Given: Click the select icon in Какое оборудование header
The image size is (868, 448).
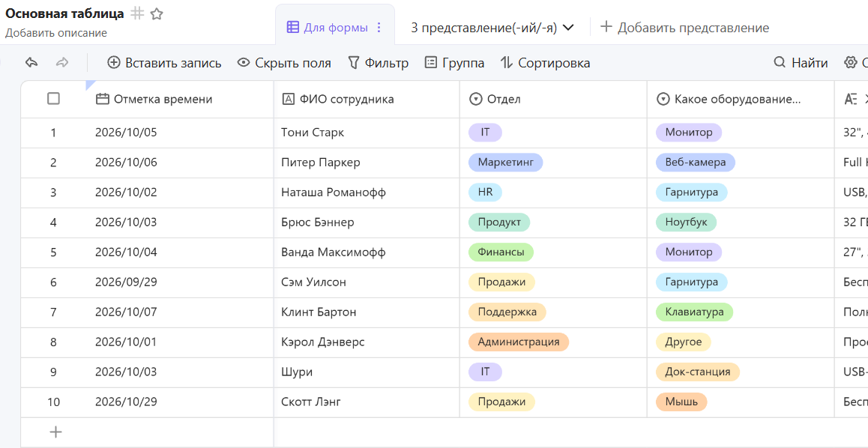Looking at the screenshot, I should pyautogui.click(x=663, y=99).
